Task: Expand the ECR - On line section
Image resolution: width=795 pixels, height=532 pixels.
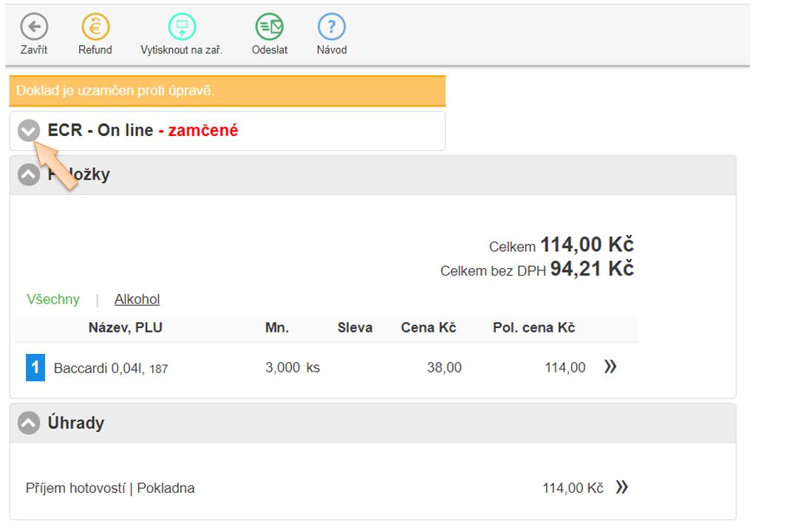Action: click(x=29, y=132)
